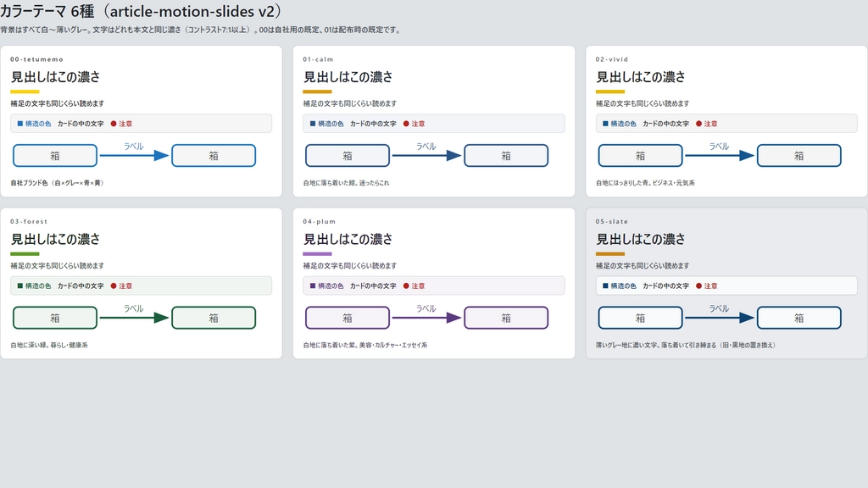Pick the orange accent bar in 05-slate card
868x488 pixels.
(x=610, y=253)
